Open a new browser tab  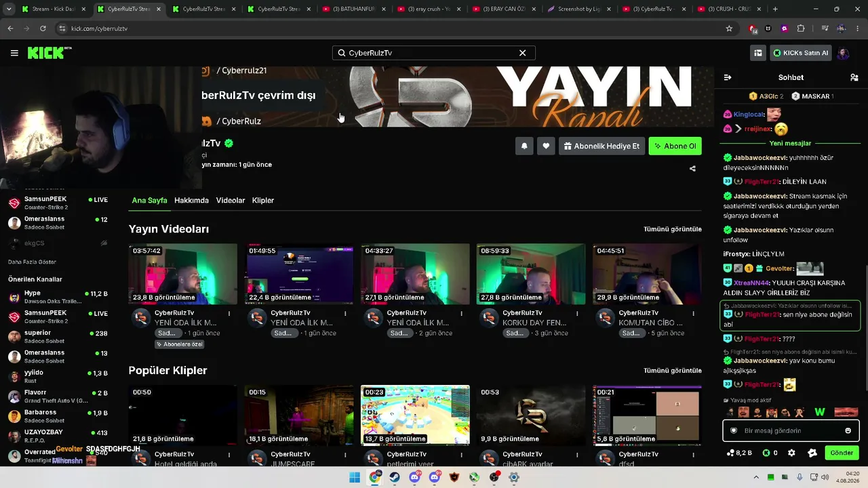[x=775, y=9]
